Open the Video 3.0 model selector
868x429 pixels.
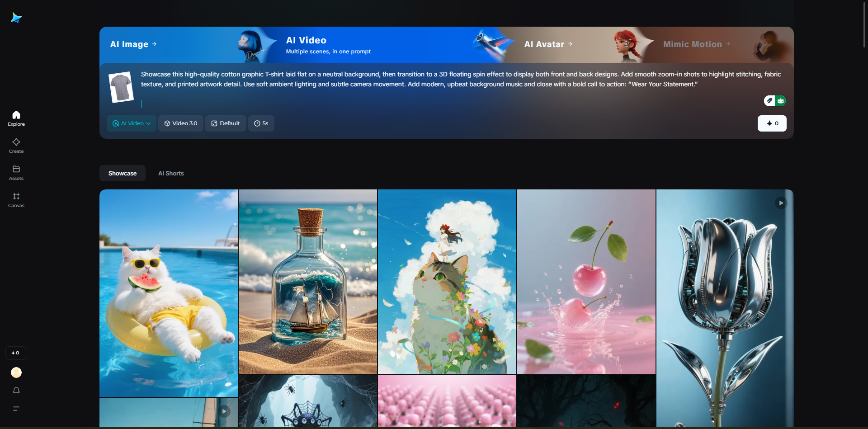181,123
